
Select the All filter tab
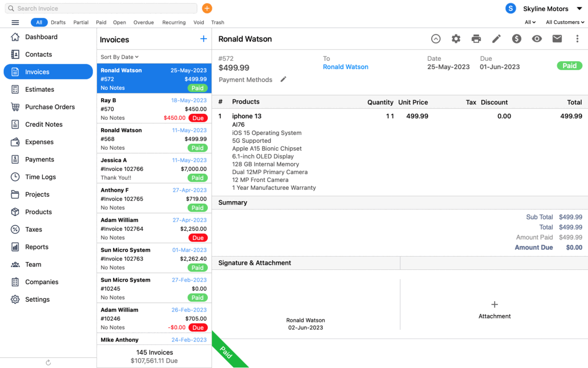point(39,22)
